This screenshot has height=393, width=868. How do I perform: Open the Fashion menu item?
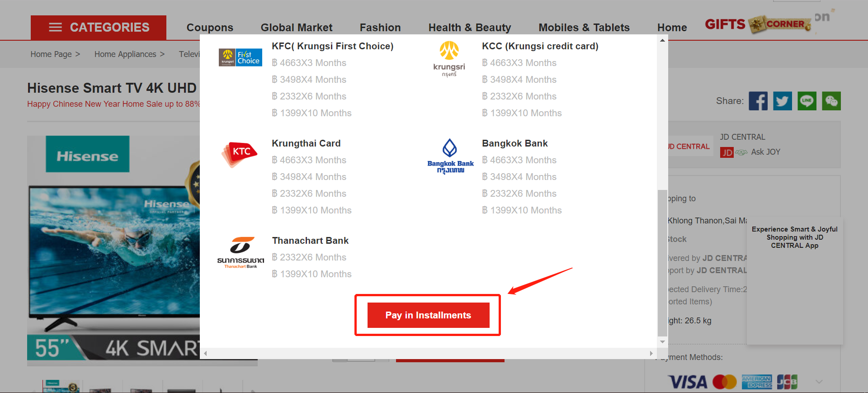[380, 28]
